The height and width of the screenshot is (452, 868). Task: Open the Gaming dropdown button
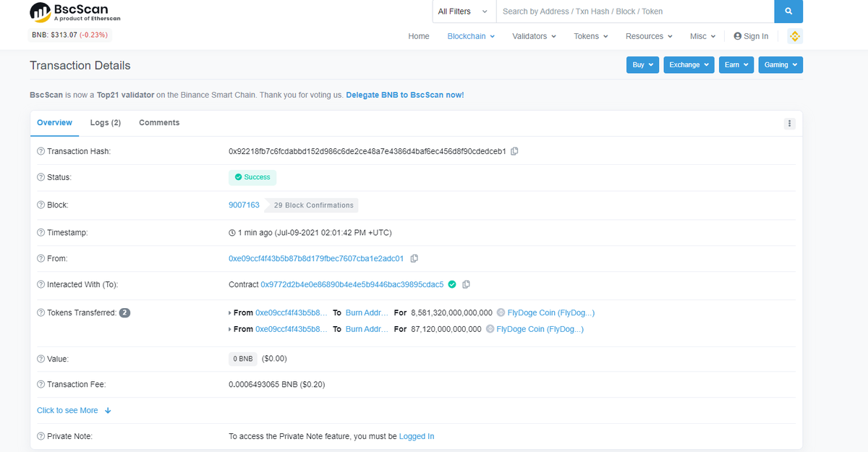(x=780, y=65)
